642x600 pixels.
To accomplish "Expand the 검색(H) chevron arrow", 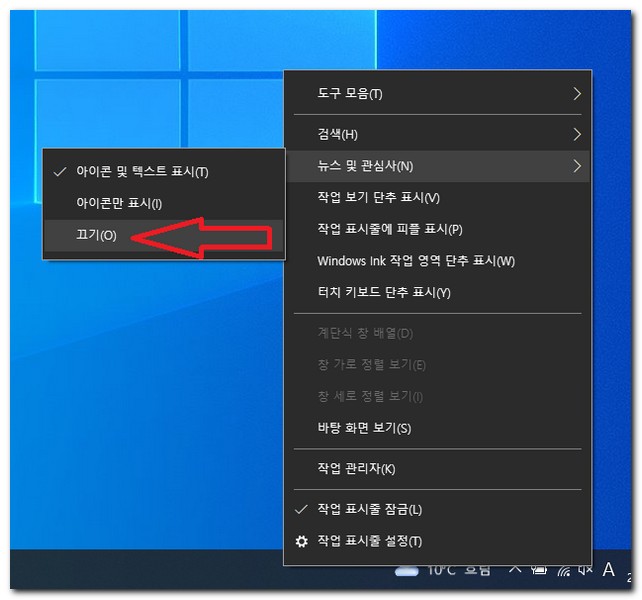I will [x=577, y=134].
